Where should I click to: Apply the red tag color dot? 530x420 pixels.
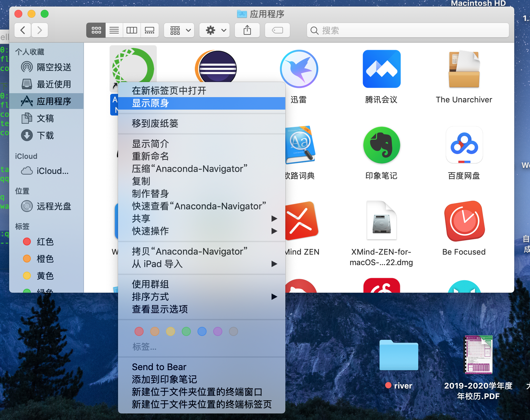point(139,331)
